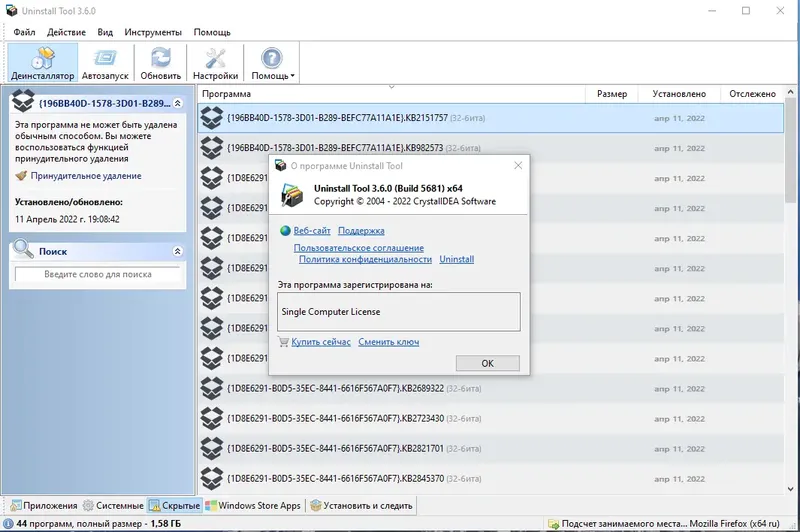The image size is (800, 532).
Task: Click the Uninstall Tool logo in About dialog
Action: pos(292,194)
